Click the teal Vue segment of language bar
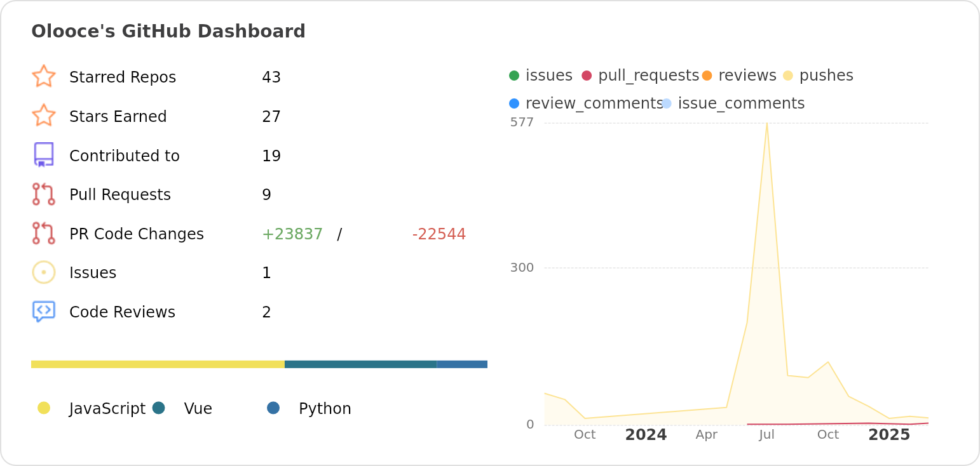 tap(361, 364)
